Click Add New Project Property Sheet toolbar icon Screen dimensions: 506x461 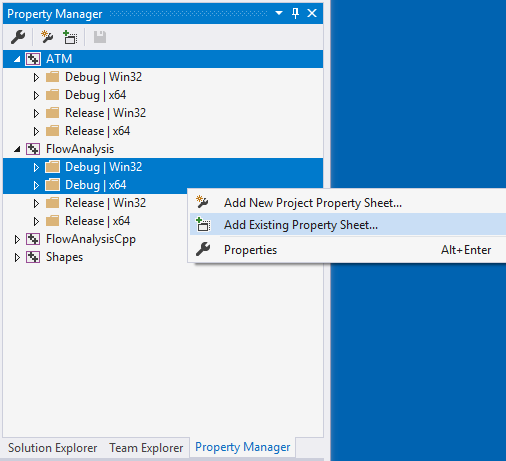point(47,37)
